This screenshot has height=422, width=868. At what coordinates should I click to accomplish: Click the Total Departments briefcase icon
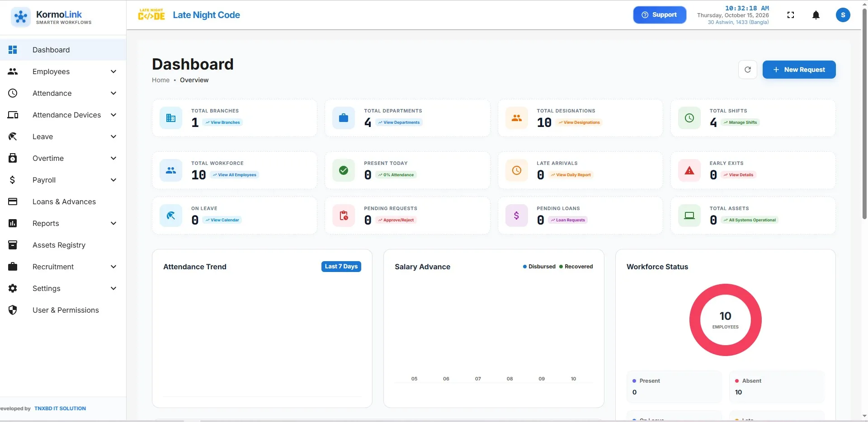pyautogui.click(x=344, y=118)
